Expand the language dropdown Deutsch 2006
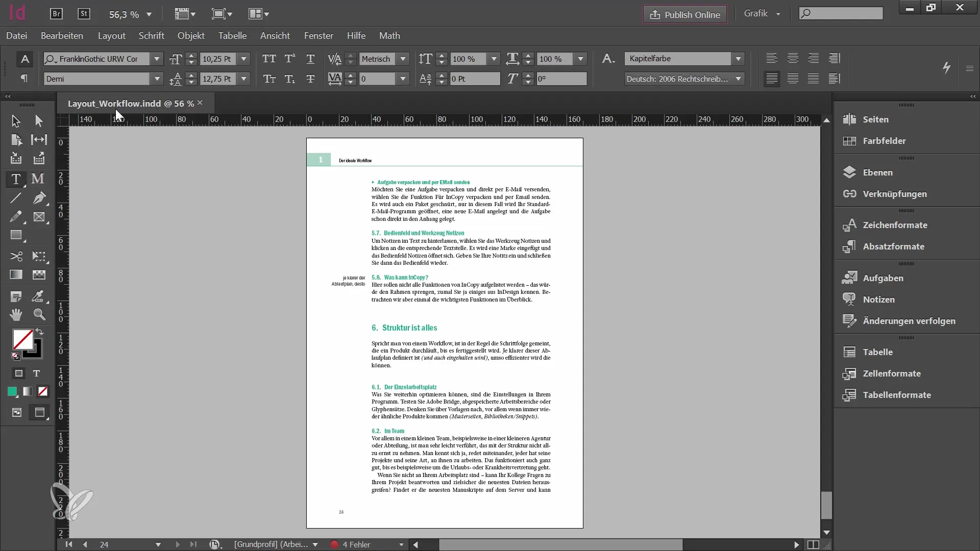Viewport: 980px width, 551px height. pyautogui.click(x=738, y=79)
